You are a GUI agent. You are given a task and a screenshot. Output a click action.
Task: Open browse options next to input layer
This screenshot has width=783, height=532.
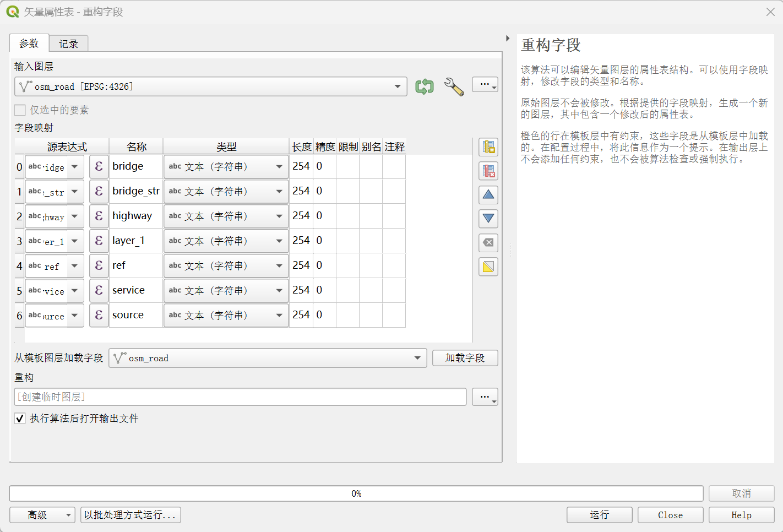(485, 85)
